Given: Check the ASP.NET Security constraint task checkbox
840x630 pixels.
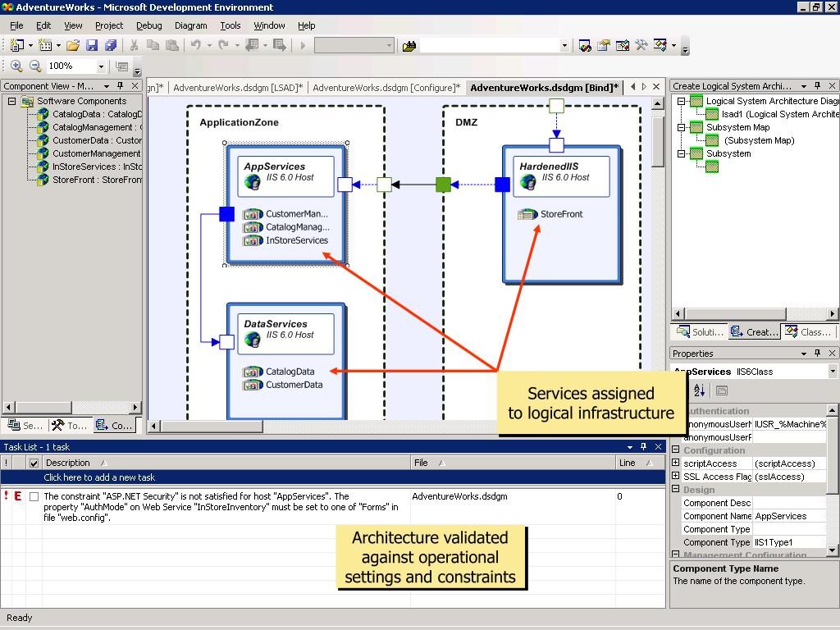Looking at the screenshot, I should tap(34, 496).
